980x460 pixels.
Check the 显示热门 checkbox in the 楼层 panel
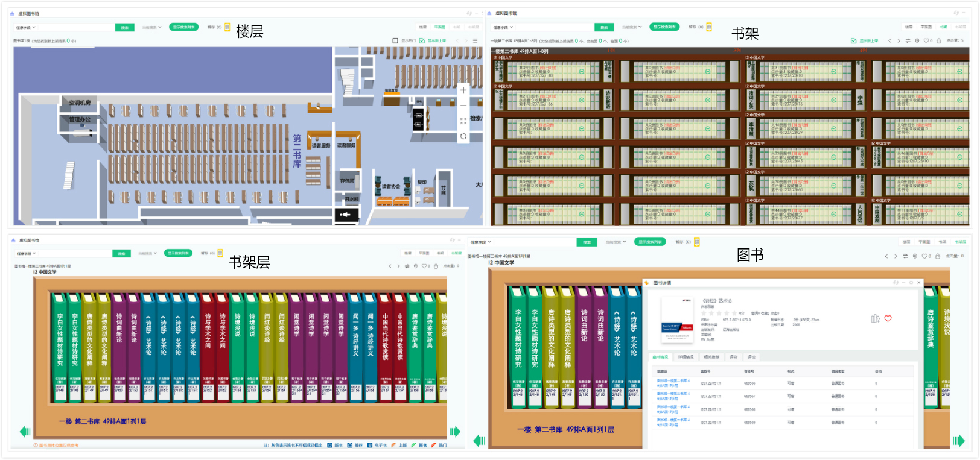[x=395, y=41]
